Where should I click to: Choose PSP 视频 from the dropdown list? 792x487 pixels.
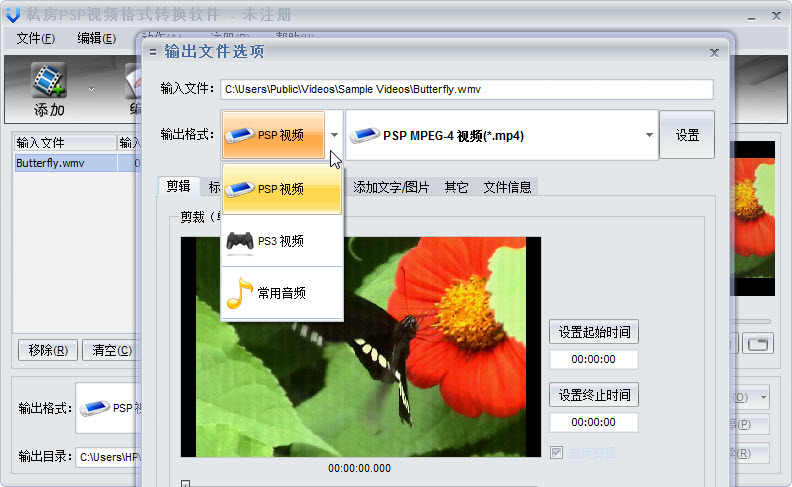pos(282,189)
